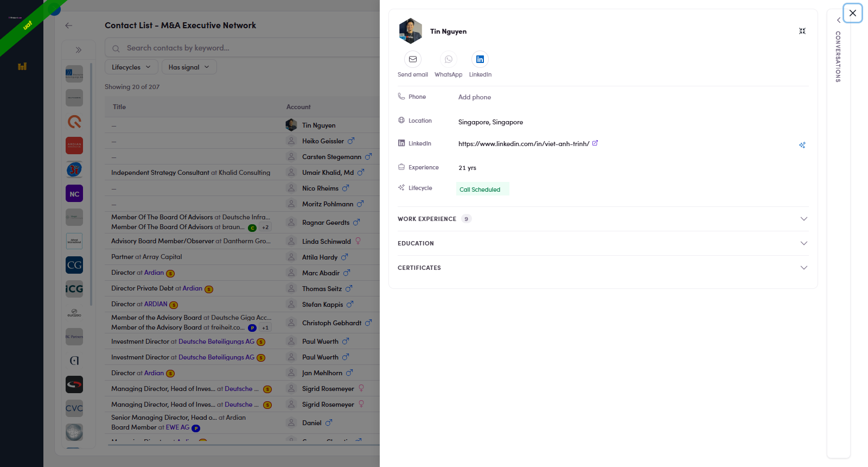Image resolution: width=868 pixels, height=467 pixels.
Task: Select the CVC account icon in the sidebar
Action: (x=74, y=408)
